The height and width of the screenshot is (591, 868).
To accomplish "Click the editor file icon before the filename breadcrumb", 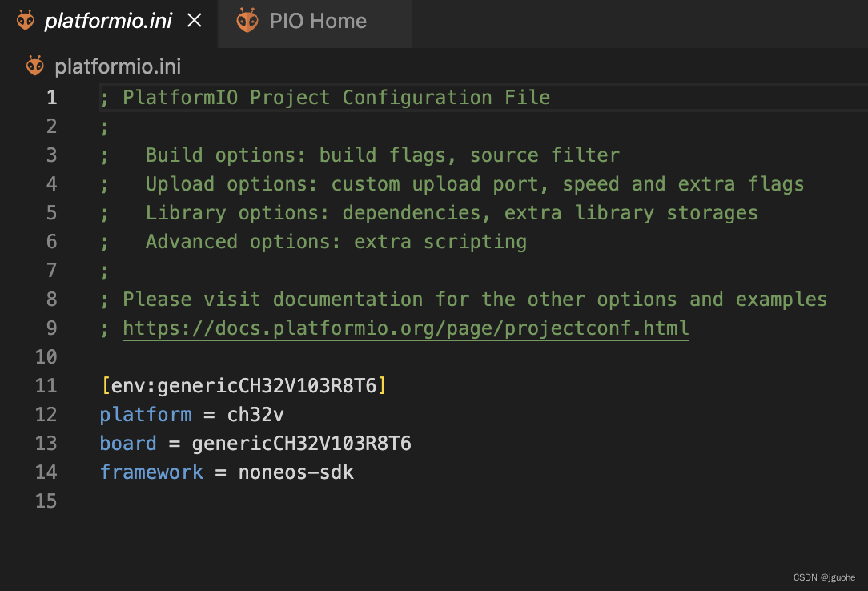I will [x=34, y=66].
